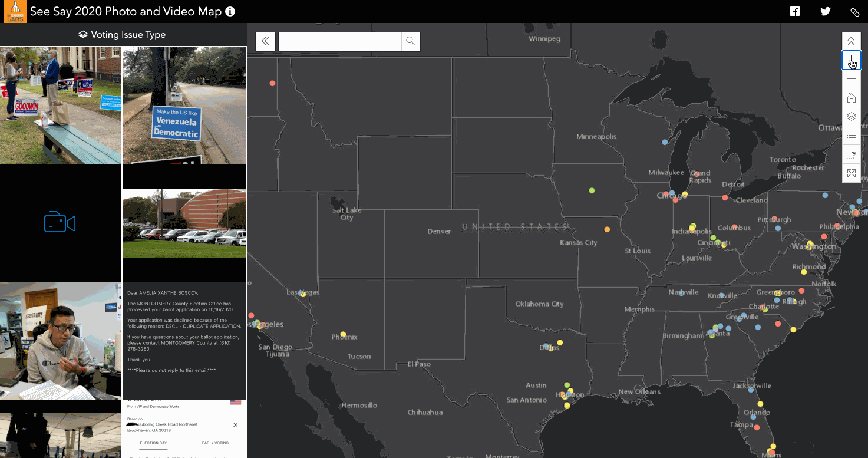The height and width of the screenshot is (458, 868).
Task: Activate the select-features tool
Action: click(x=852, y=154)
